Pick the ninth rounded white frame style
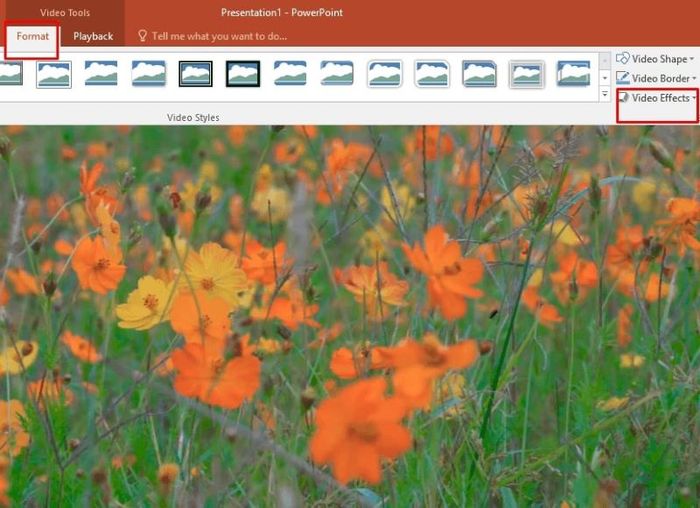 [x=385, y=74]
